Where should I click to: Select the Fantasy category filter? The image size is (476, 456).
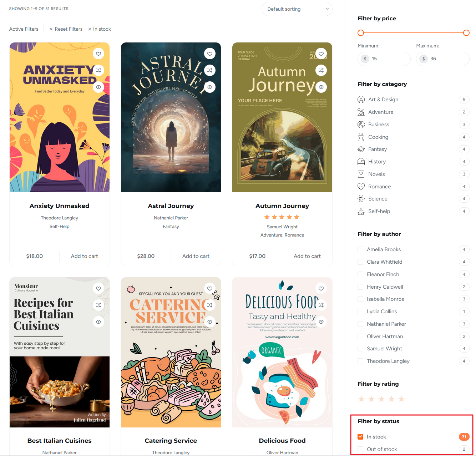tap(377, 149)
